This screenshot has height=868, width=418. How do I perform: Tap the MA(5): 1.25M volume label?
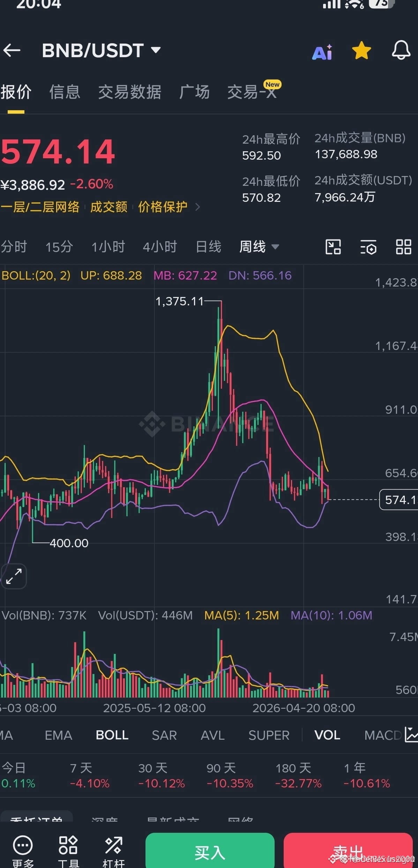coord(241,615)
